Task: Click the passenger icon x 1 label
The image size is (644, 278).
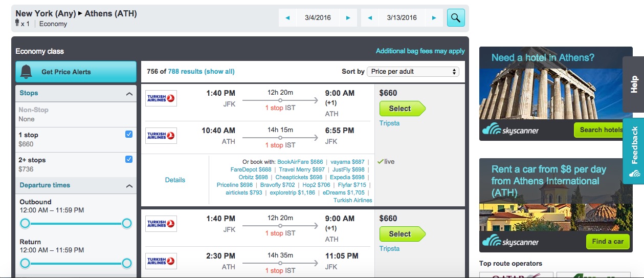Action: click(23, 24)
